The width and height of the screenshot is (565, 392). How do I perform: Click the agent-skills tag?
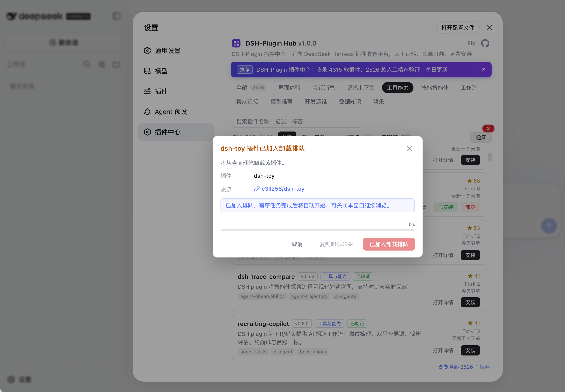click(253, 352)
